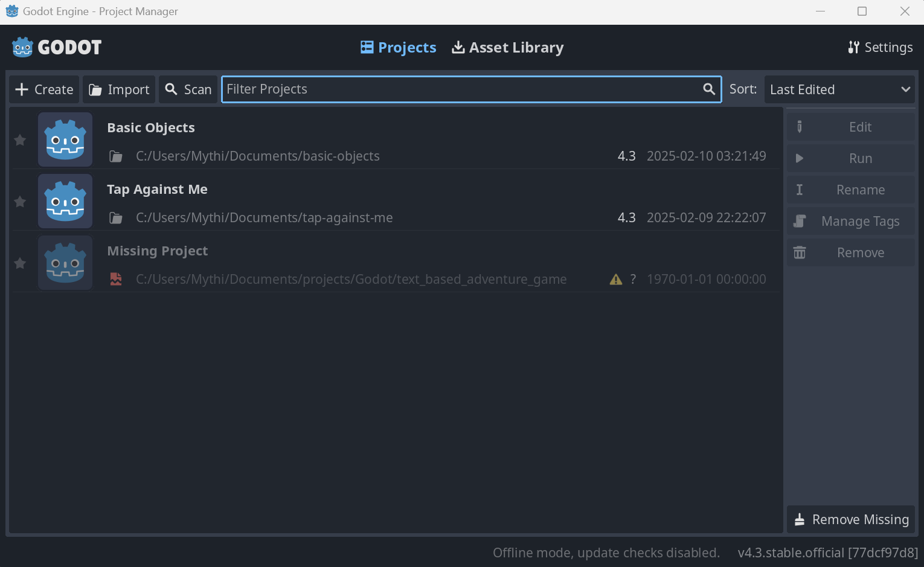Click timestamp 1970-01-01 00:00:00

pos(707,280)
